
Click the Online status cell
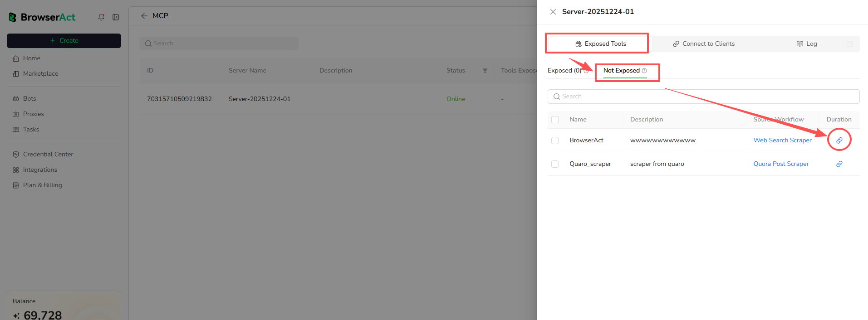pos(456,99)
